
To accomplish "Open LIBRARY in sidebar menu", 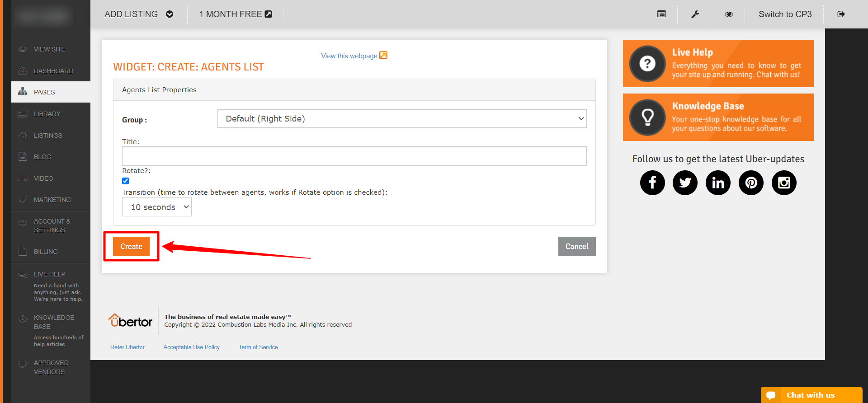I will point(47,113).
